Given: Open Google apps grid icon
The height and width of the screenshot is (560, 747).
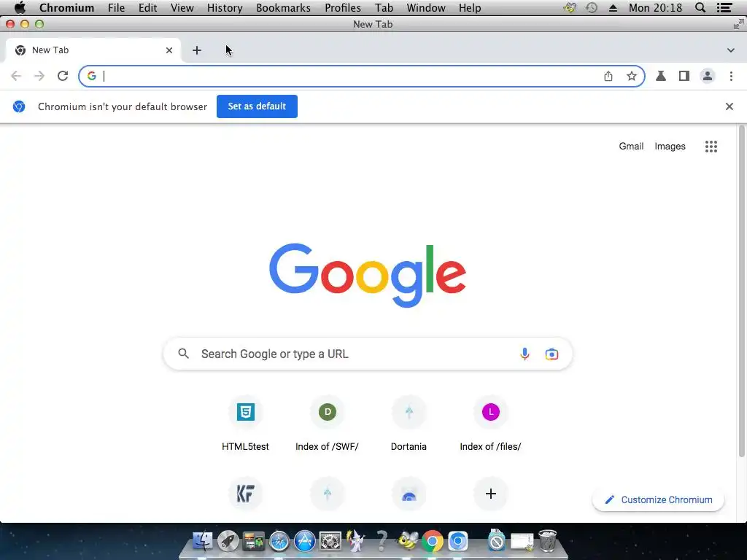Looking at the screenshot, I should (x=711, y=147).
